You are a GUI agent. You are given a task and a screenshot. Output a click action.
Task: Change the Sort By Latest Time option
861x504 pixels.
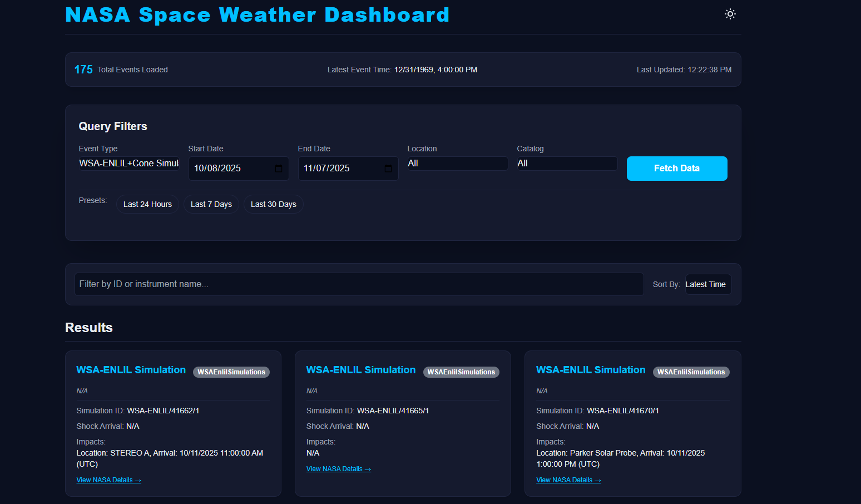[707, 284]
